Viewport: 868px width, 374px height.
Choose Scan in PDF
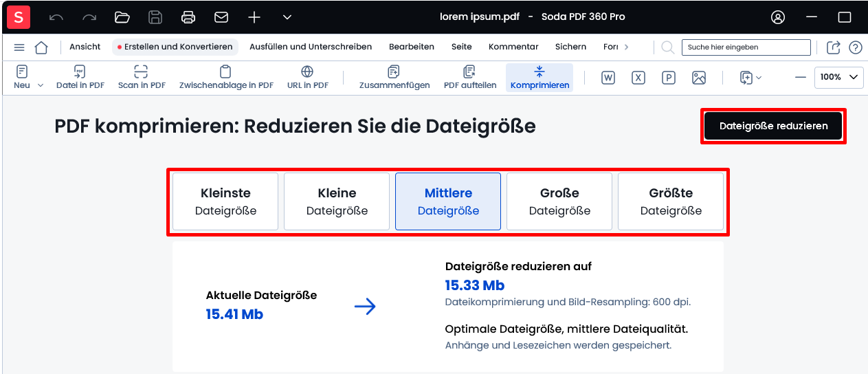coord(142,78)
